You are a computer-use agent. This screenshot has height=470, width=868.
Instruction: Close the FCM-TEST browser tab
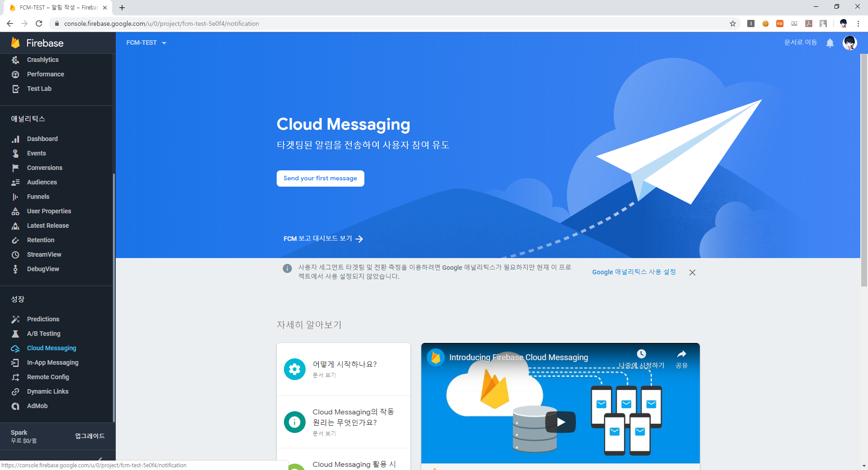coord(105,8)
